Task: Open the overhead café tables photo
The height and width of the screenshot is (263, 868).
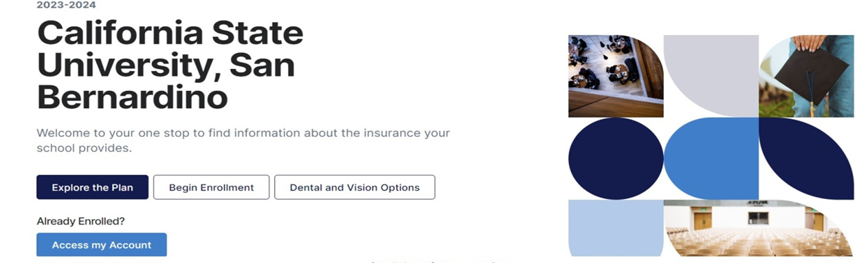Action: [616, 76]
